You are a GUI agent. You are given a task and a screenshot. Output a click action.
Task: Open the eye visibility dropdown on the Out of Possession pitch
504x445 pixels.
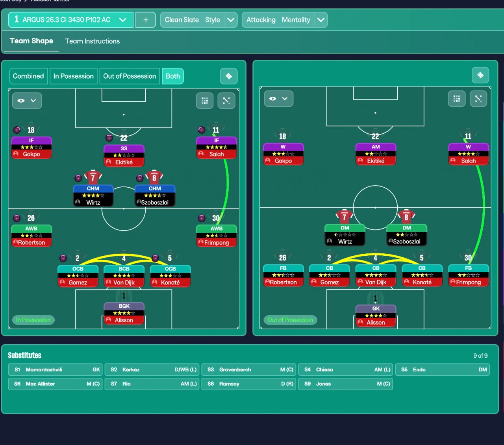[278, 99]
